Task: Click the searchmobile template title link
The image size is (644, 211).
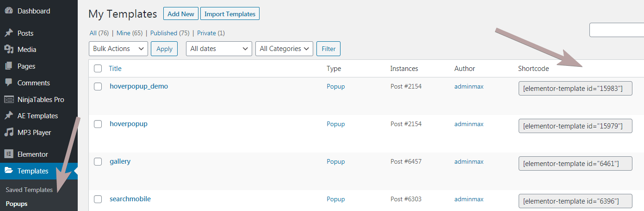Action: pos(130,199)
